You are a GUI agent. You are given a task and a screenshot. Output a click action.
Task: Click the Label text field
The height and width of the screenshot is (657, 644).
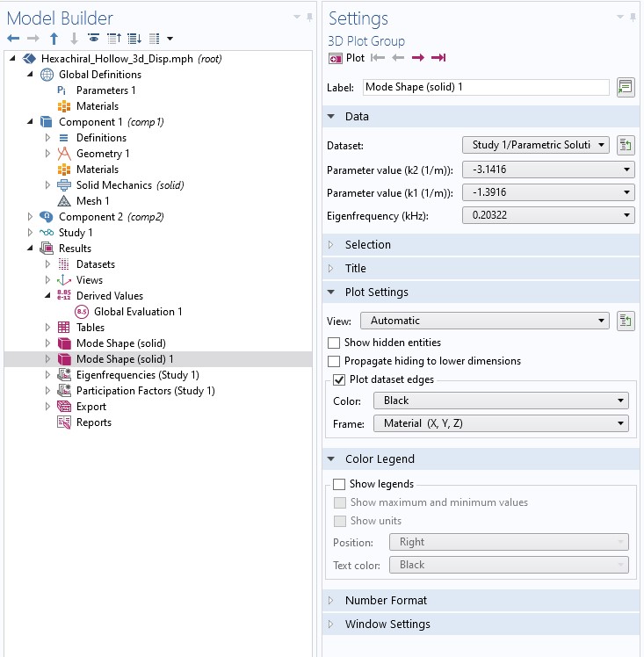click(485, 88)
